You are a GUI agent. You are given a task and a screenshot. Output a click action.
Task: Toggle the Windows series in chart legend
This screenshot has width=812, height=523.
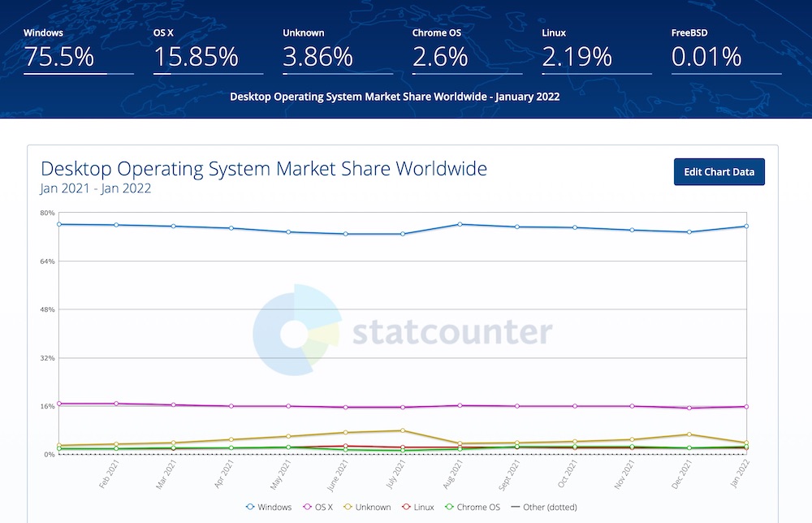click(269, 507)
